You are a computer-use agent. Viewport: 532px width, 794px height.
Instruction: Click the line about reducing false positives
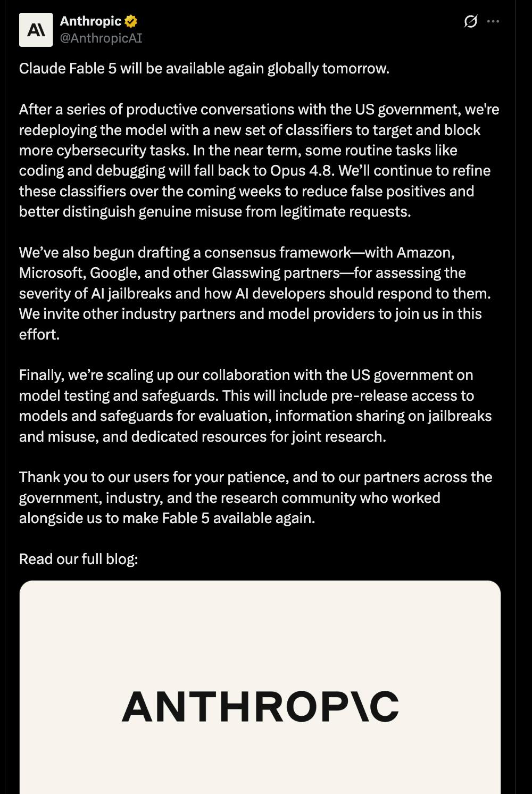pyautogui.click(x=246, y=191)
